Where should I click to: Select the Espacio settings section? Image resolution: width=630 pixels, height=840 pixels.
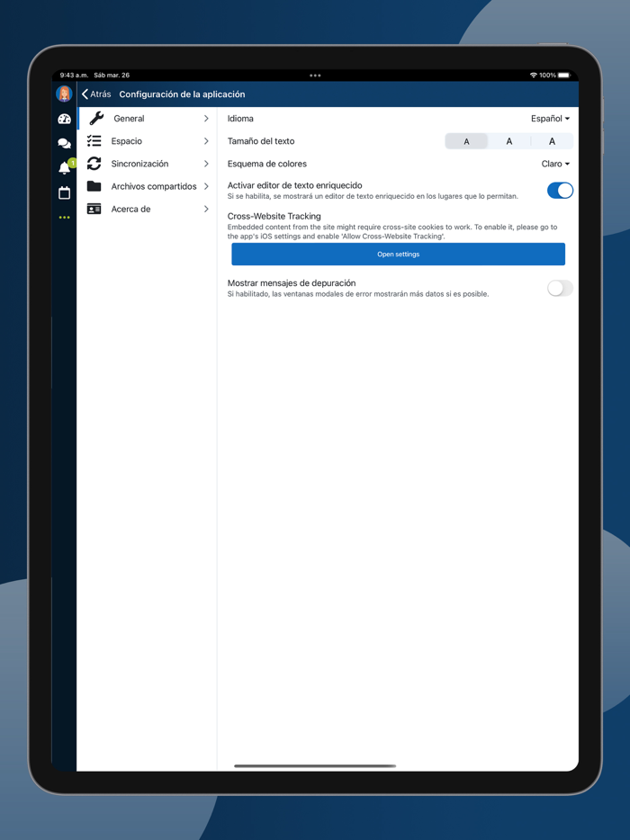(147, 141)
